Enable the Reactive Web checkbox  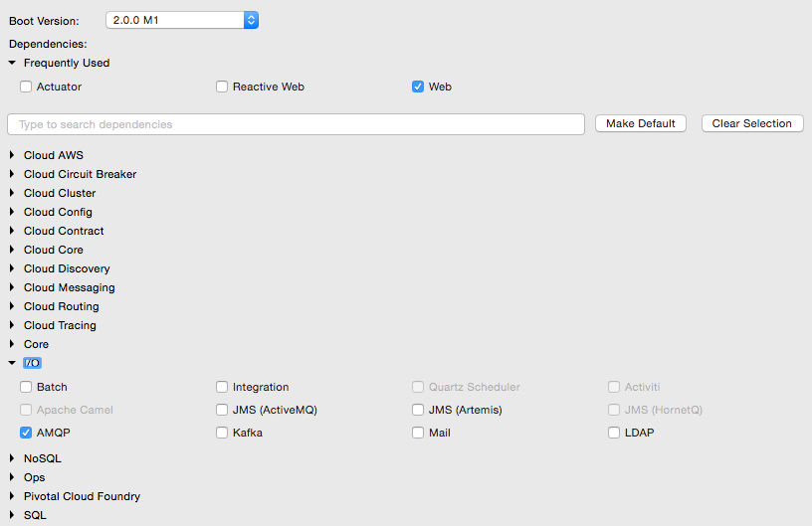(x=222, y=87)
